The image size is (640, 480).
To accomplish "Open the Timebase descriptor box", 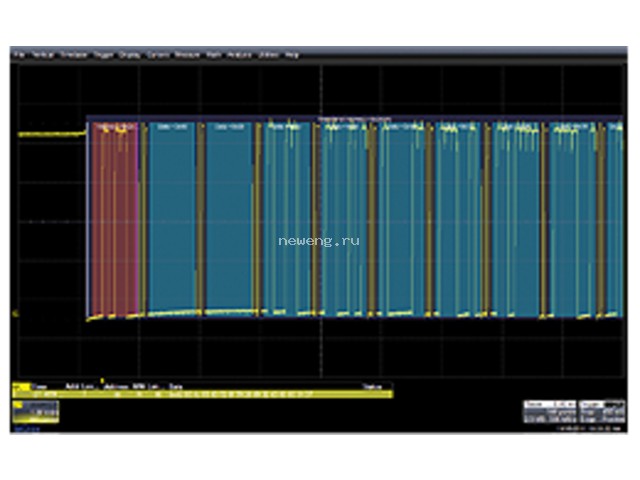I will point(550,411).
